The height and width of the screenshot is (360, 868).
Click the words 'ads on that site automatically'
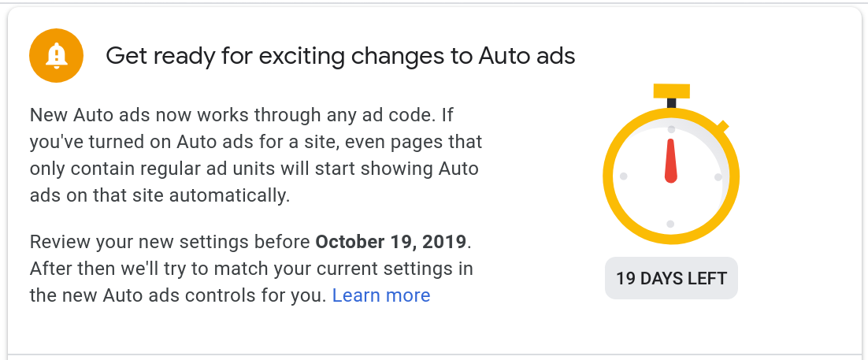tap(159, 195)
